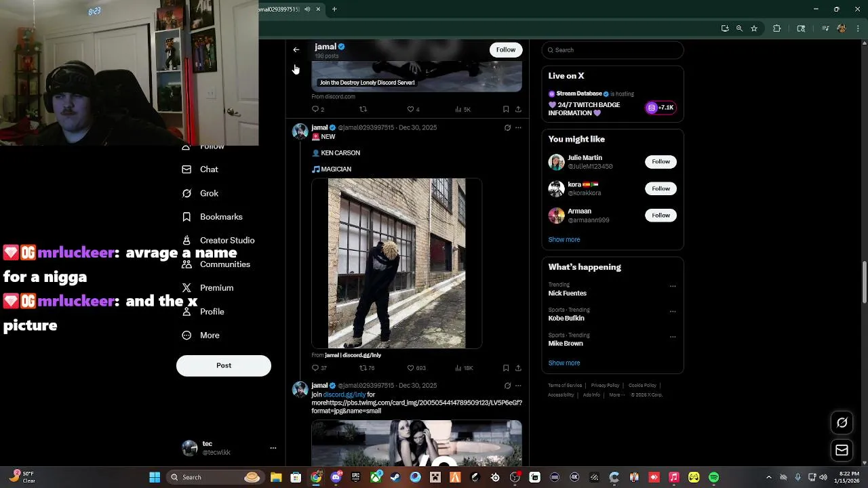This screenshot has width=868, height=488.
Task: Show more suggested accounts under Armaan
Action: (564, 240)
